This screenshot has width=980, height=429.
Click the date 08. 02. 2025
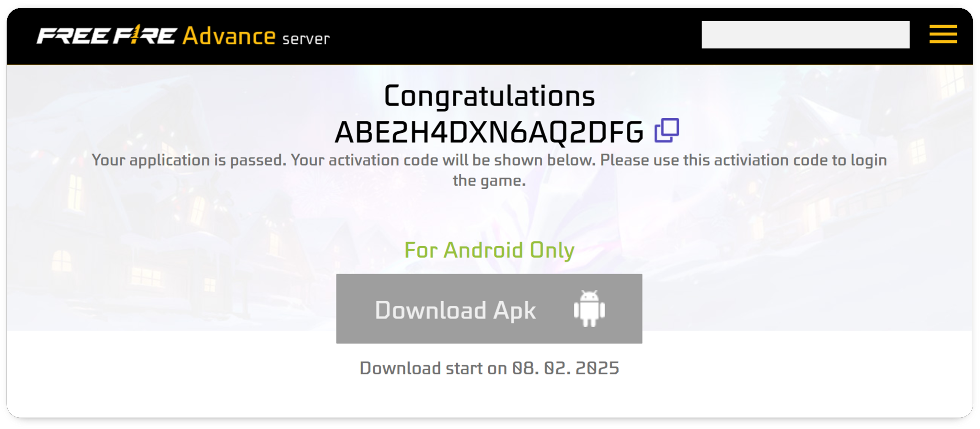(x=566, y=368)
